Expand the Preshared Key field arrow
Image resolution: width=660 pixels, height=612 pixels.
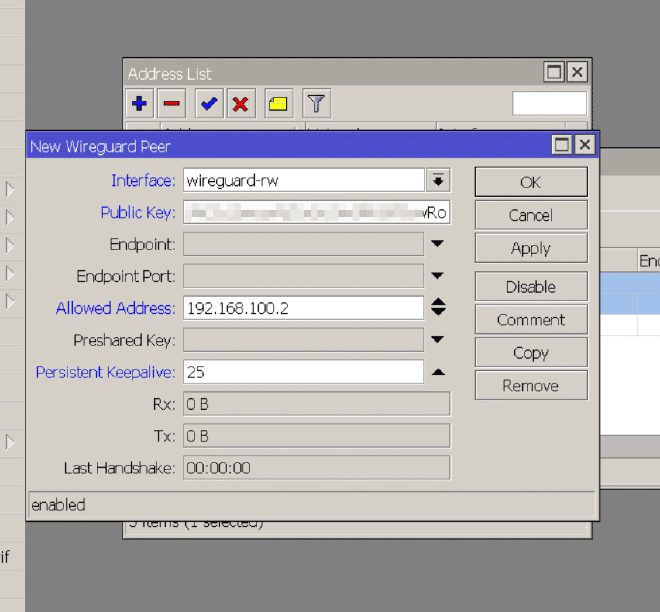click(438, 339)
